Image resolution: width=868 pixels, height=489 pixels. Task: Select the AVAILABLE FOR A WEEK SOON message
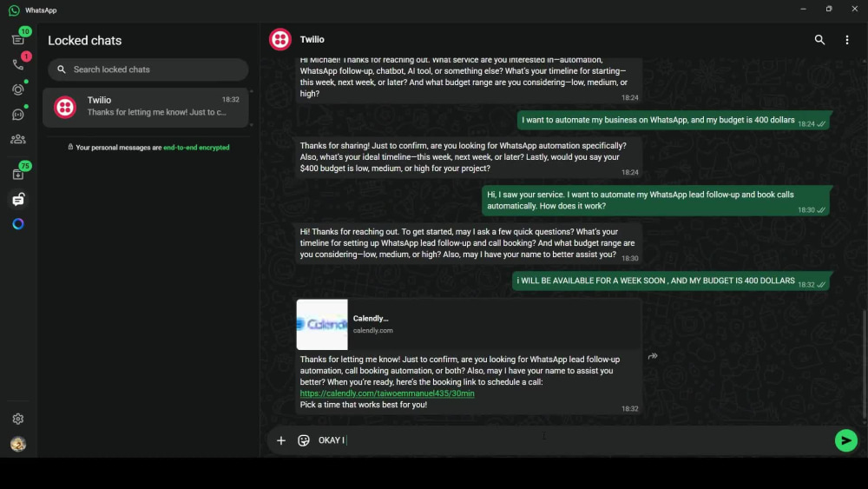(x=671, y=281)
